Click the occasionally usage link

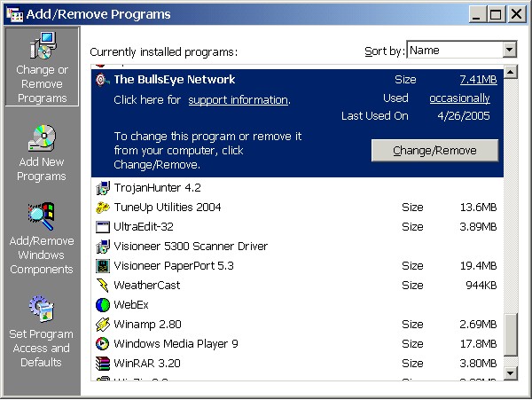459,98
